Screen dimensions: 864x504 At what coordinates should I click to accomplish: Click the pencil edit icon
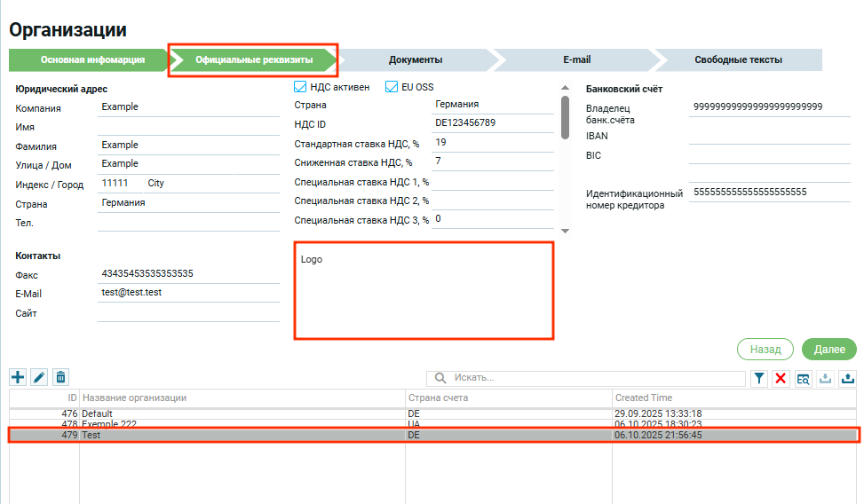pos(39,378)
